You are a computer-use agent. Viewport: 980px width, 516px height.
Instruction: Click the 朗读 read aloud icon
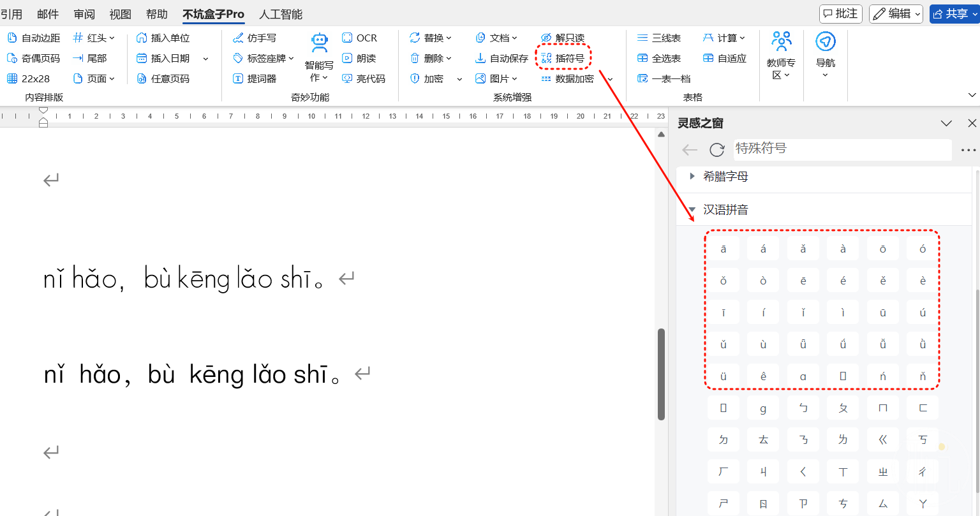[347, 59]
